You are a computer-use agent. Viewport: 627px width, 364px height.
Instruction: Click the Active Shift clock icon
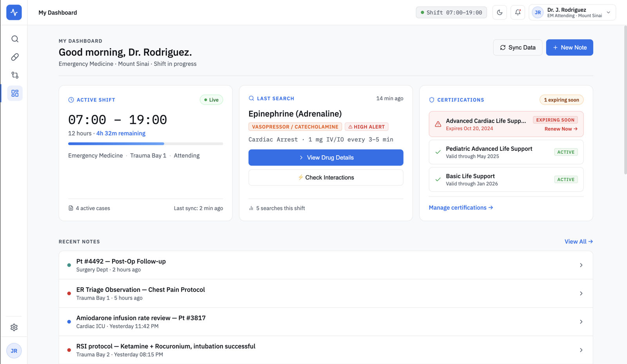(71, 100)
